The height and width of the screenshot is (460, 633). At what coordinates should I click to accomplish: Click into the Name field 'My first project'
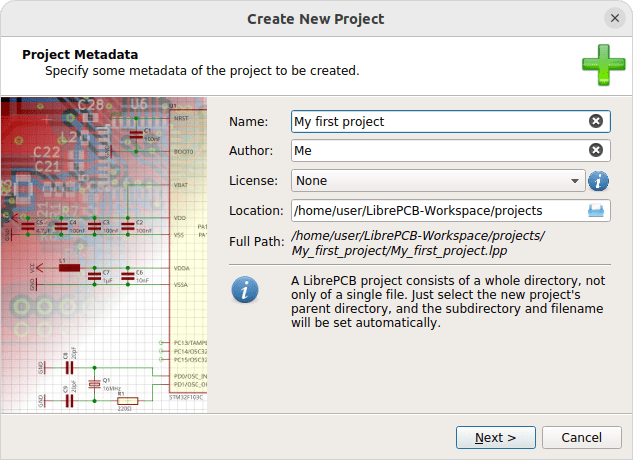(451, 122)
